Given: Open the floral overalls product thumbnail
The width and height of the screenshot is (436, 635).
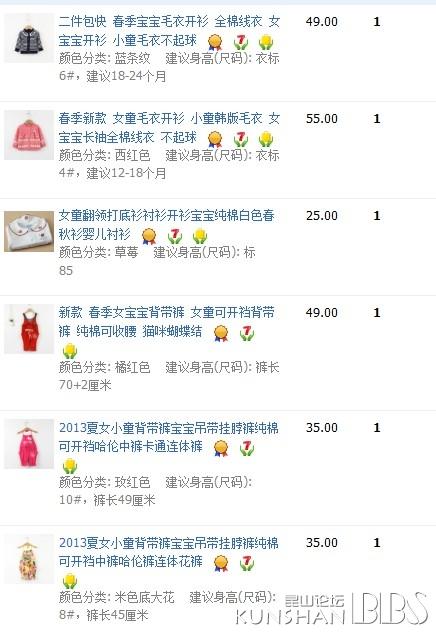Looking at the screenshot, I should (x=29, y=559).
